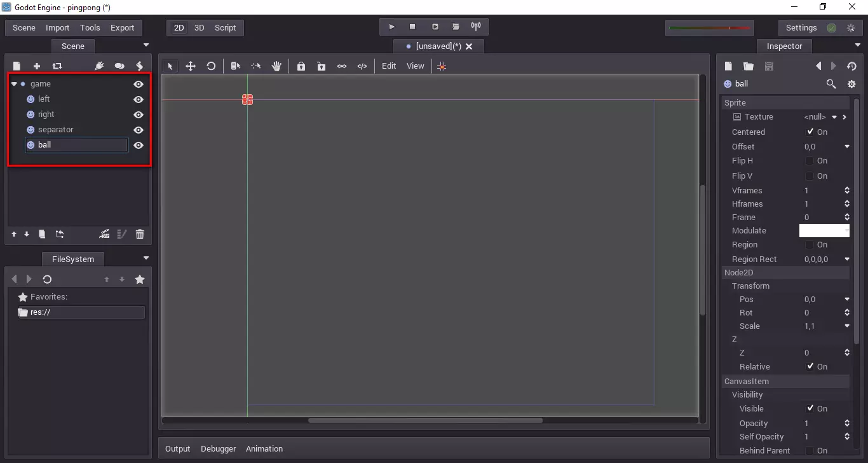Image resolution: width=868 pixels, height=463 pixels.
Task: Toggle the Flip H checkbox
Action: pyautogui.click(x=810, y=161)
